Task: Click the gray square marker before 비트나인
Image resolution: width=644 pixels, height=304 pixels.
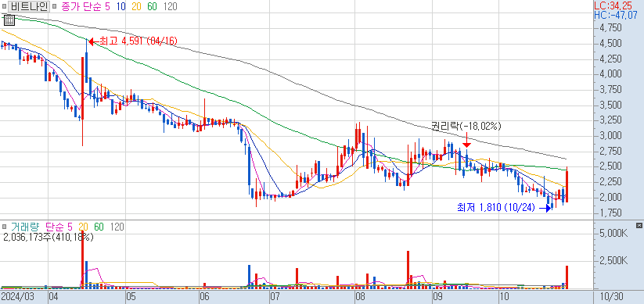Action: [4, 6]
